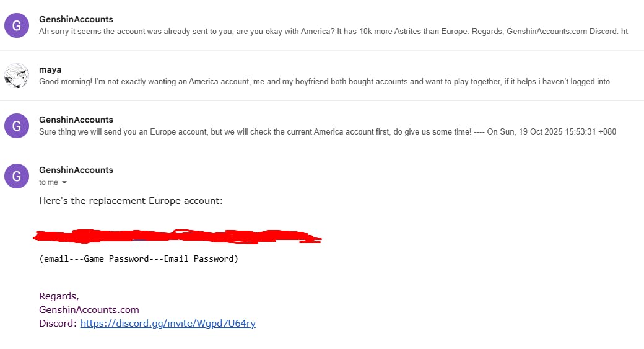This screenshot has height=349, width=644.
Task: Click GenshinAccounts sender name above "to me"
Action: tap(76, 170)
